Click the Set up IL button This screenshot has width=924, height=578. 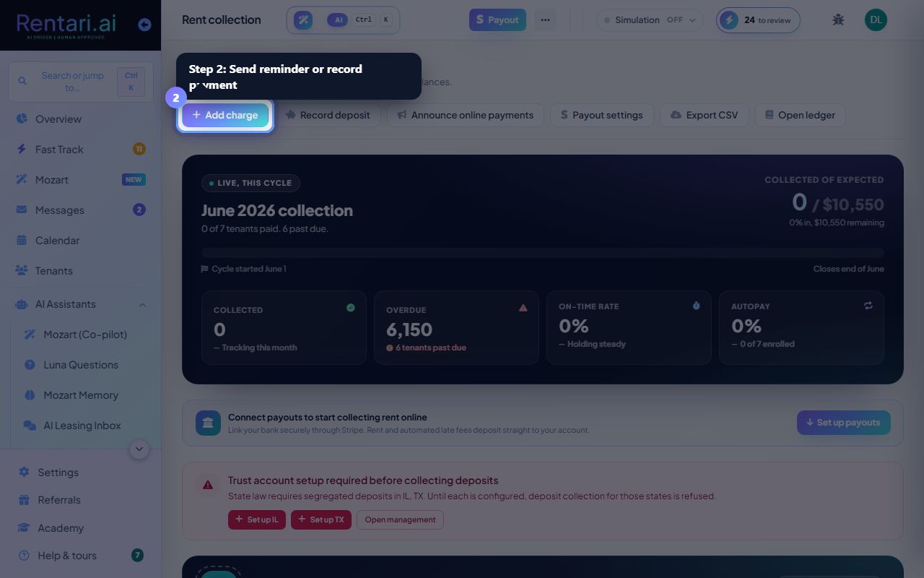pos(257,519)
